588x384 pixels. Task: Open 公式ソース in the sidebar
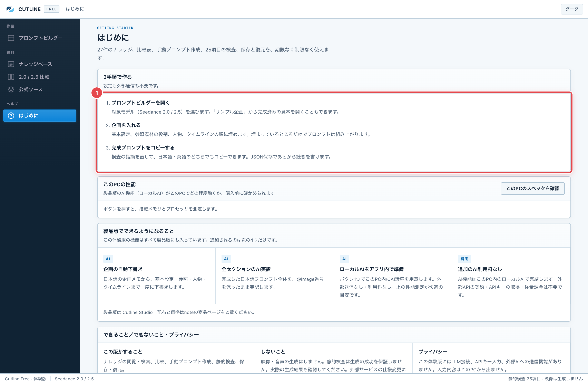[x=40, y=89]
